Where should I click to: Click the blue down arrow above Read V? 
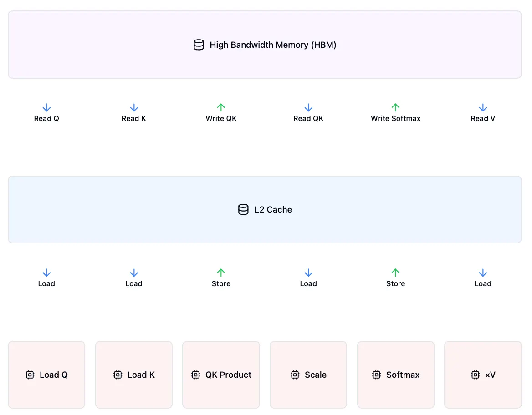(x=483, y=108)
